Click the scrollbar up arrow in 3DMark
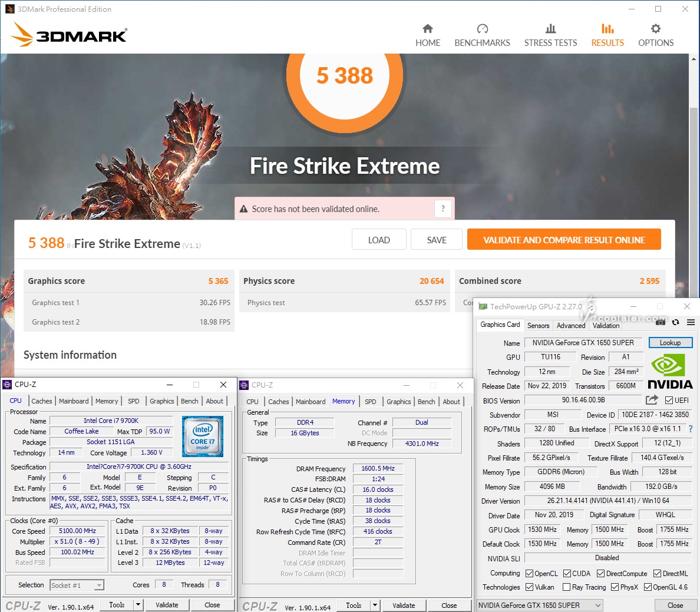700x612 pixels. coord(694,58)
